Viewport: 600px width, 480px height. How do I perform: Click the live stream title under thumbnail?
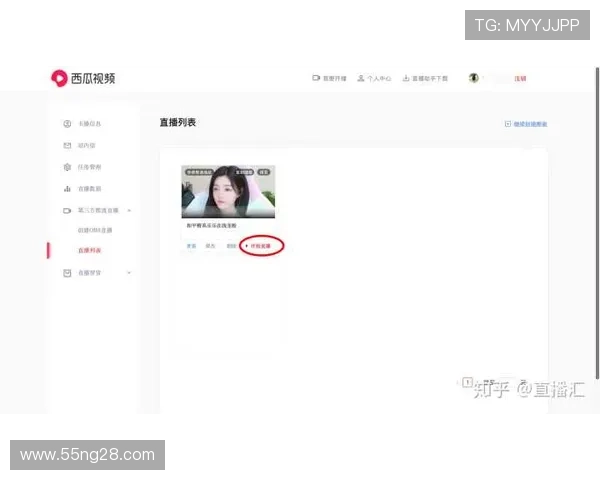(x=211, y=225)
